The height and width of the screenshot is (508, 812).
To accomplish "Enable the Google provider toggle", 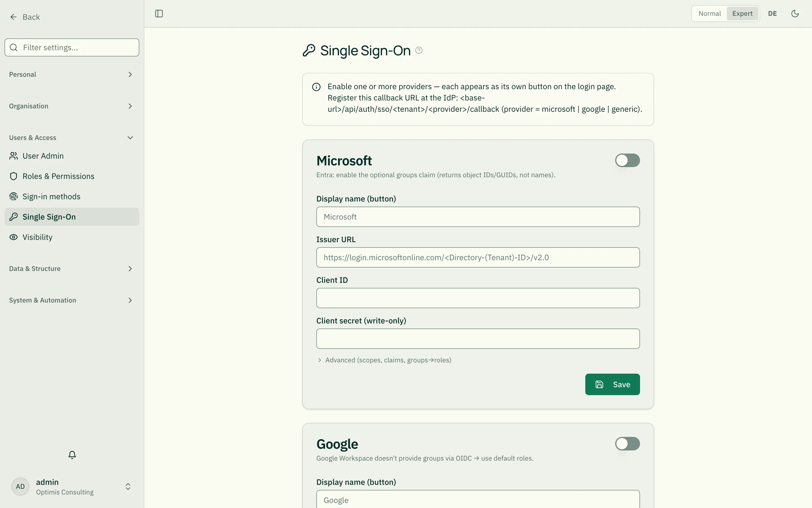I will [x=627, y=443].
